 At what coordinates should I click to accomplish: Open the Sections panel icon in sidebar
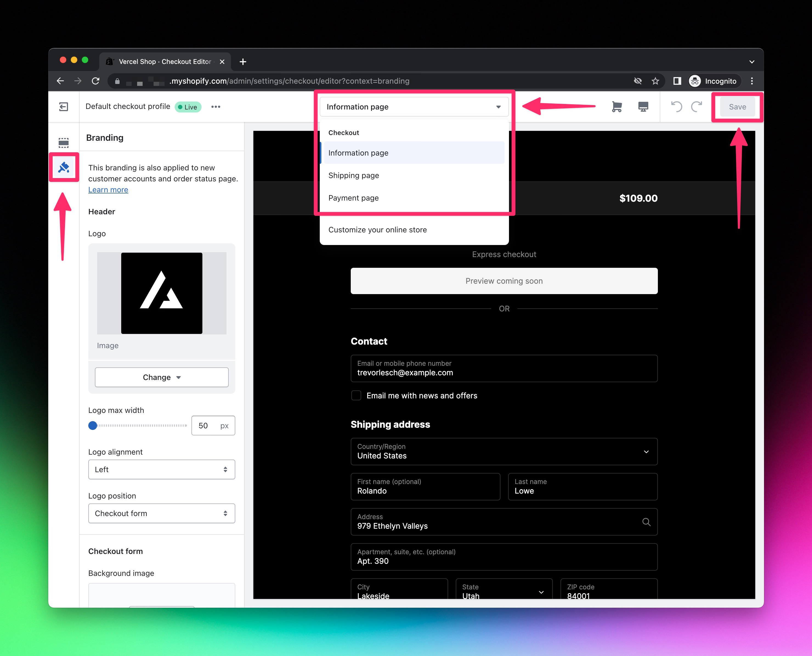click(63, 142)
